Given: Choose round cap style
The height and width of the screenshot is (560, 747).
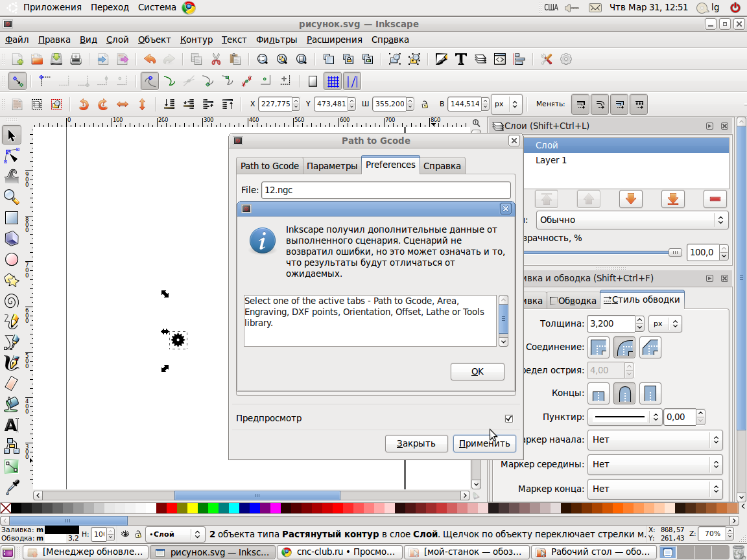Looking at the screenshot, I should (x=624, y=393).
